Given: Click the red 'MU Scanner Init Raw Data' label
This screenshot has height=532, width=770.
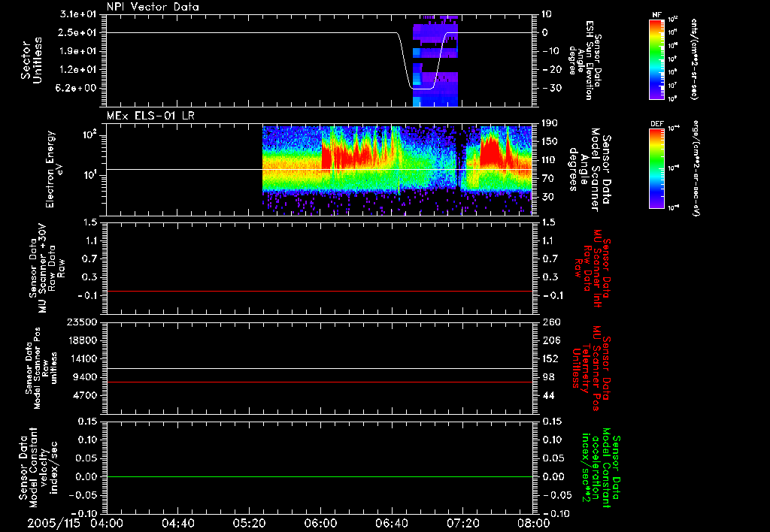Looking at the screenshot, I should (x=593, y=268).
